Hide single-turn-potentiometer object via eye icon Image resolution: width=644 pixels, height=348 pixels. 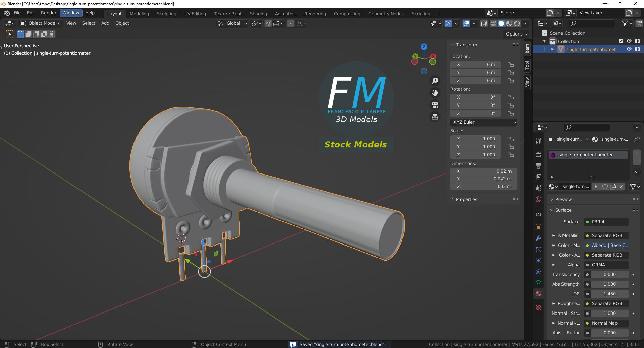[x=629, y=49]
